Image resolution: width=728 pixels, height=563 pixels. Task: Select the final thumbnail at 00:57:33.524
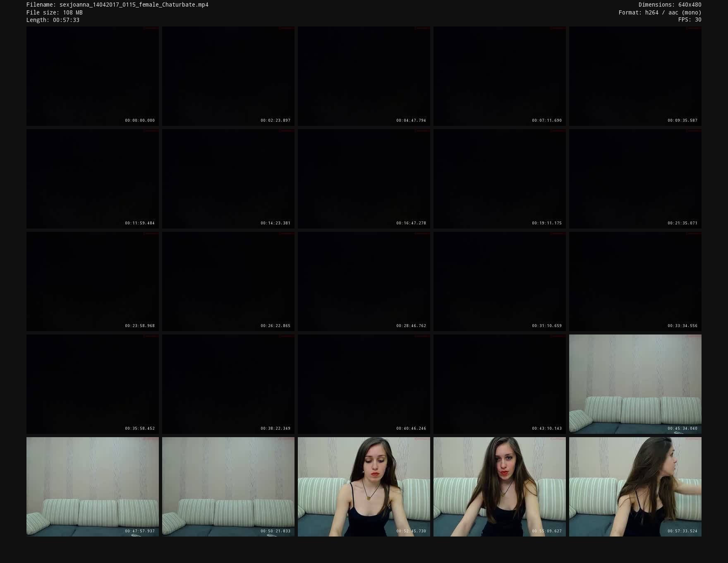[635, 487]
